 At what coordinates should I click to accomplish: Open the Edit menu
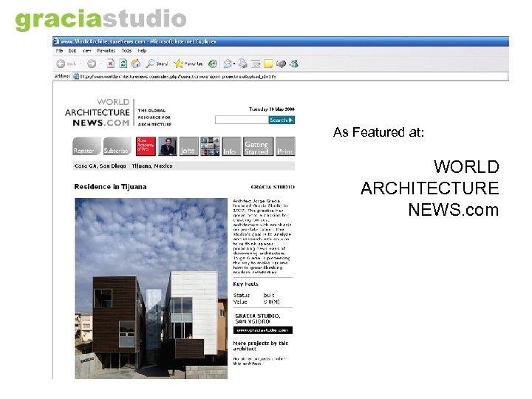coord(72,50)
